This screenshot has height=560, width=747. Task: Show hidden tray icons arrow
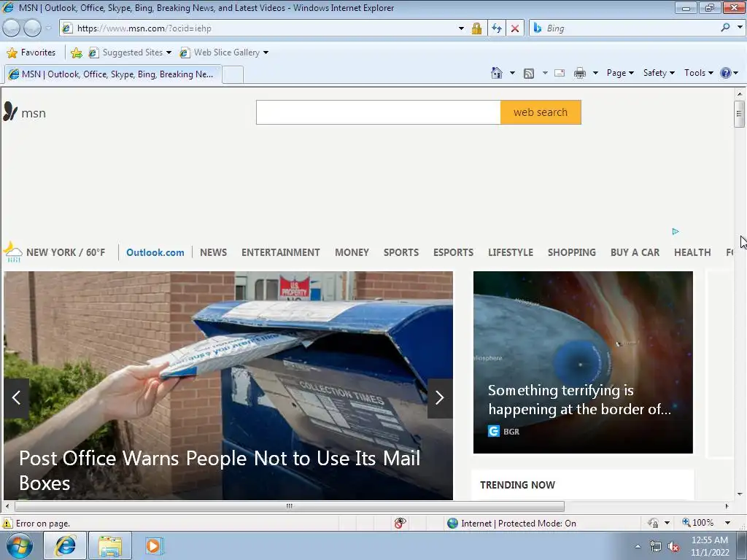638,547
